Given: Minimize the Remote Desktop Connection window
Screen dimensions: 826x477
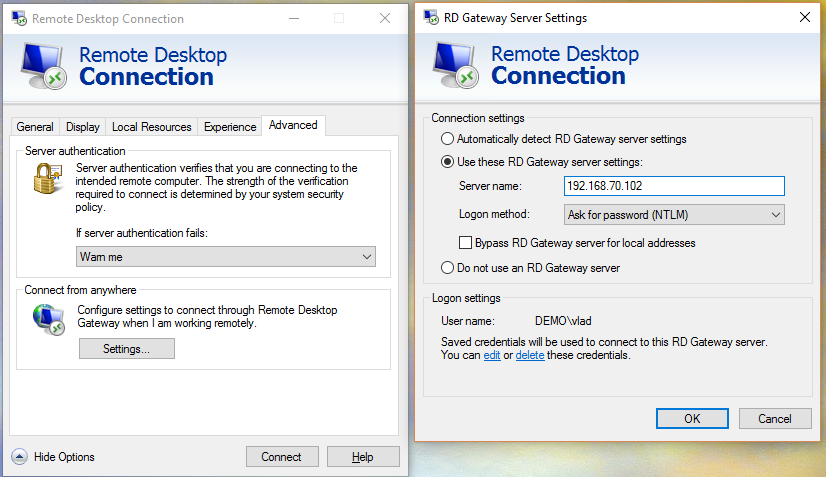Looking at the screenshot, I should click(294, 18).
